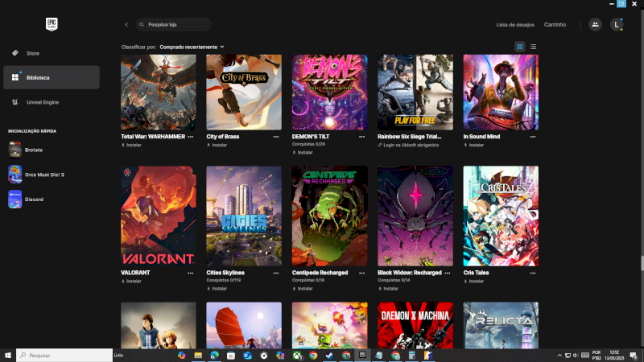The width and height of the screenshot is (644, 362).
Task: Open Centipede Recharged options menu
Action: [x=361, y=273]
